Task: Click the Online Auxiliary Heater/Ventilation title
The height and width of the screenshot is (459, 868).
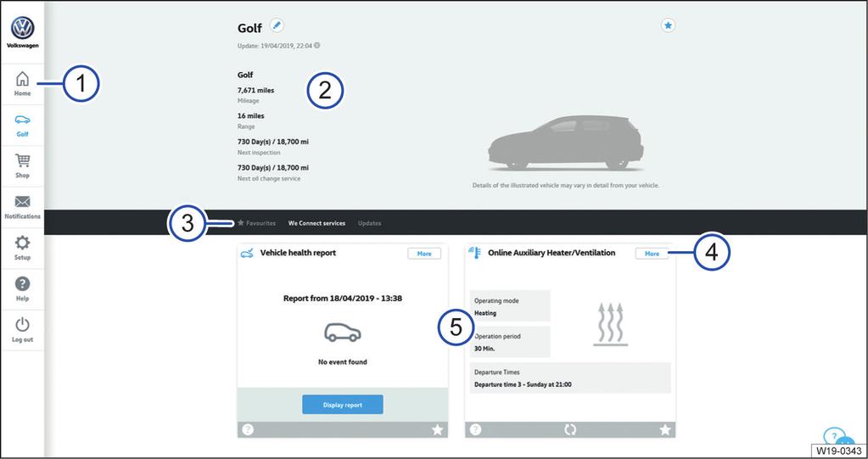Action: [552, 253]
